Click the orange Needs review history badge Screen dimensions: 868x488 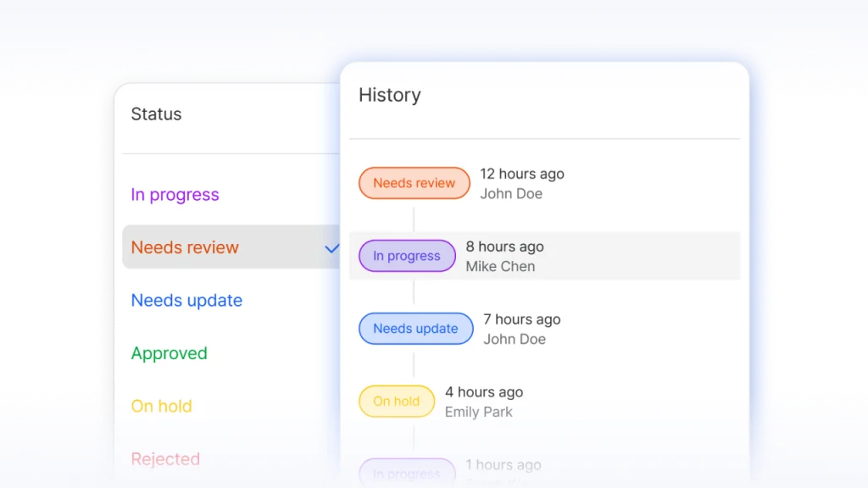click(414, 183)
